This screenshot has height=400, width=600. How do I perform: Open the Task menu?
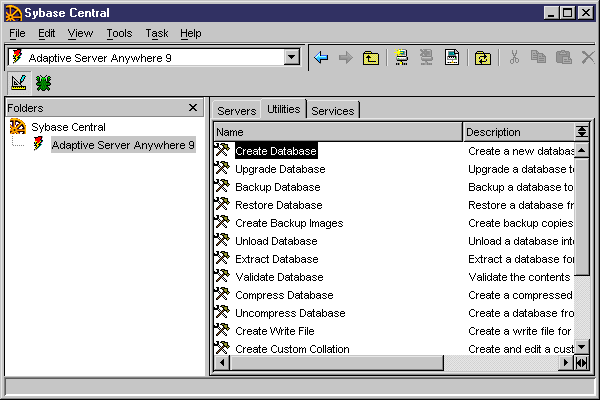click(157, 33)
